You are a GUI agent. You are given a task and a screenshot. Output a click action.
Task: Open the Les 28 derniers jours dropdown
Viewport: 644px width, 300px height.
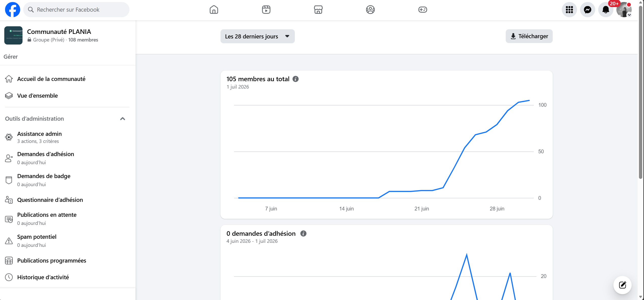click(257, 36)
